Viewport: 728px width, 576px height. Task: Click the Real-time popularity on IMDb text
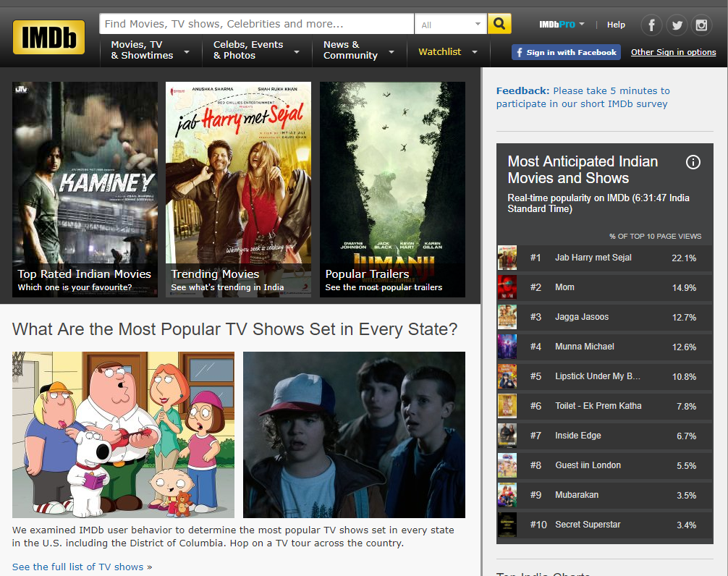598,203
